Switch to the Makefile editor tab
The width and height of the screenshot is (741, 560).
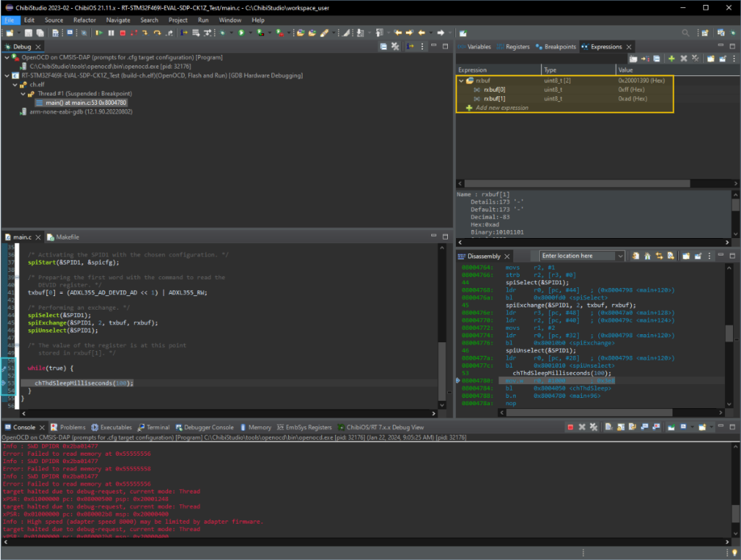pos(64,237)
